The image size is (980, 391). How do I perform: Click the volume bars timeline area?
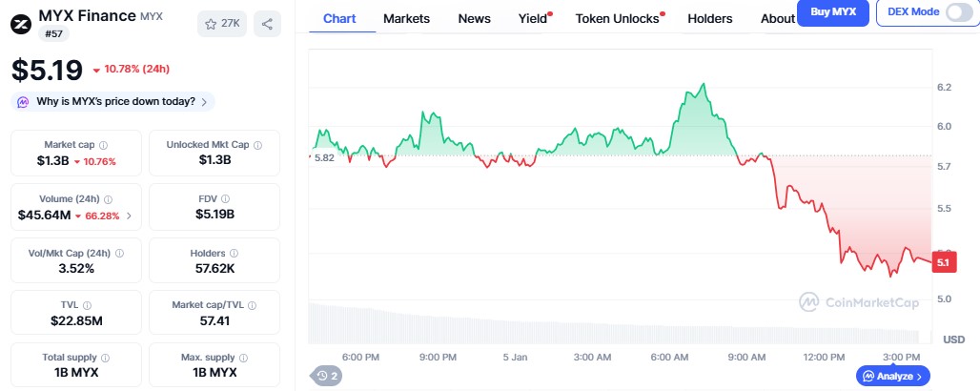coord(610,322)
